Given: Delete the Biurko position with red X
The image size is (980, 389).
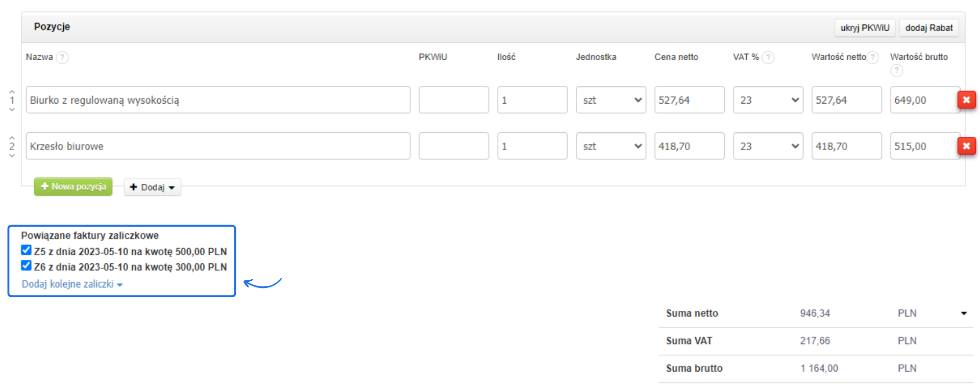Looking at the screenshot, I should click(x=966, y=100).
